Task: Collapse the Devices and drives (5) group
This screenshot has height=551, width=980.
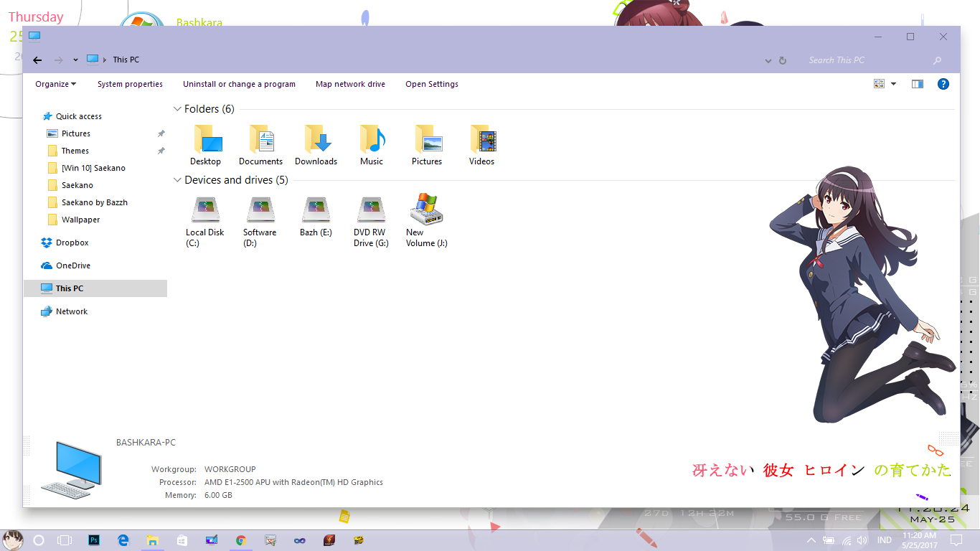Action: pyautogui.click(x=177, y=180)
